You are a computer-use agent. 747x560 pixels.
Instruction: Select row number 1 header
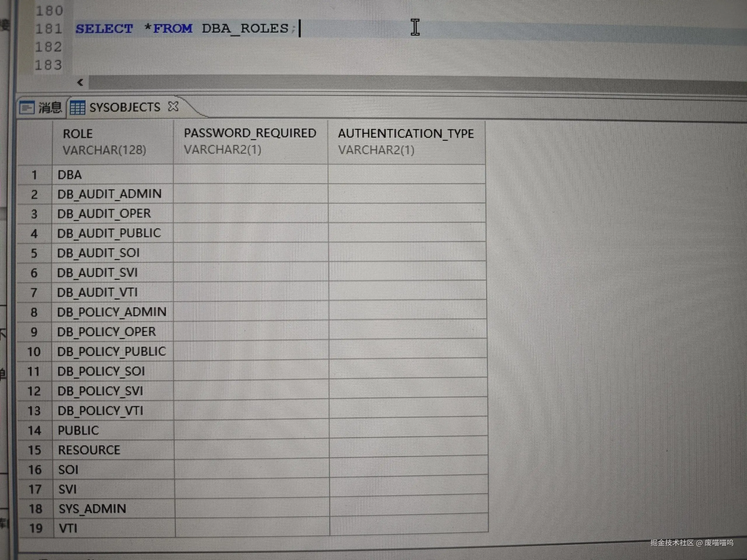click(x=34, y=175)
